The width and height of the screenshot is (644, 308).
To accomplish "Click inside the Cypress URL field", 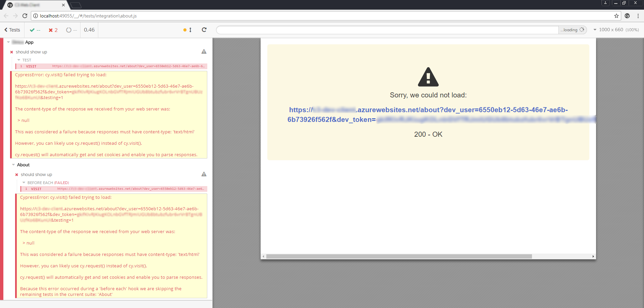I will pyautogui.click(x=386, y=30).
